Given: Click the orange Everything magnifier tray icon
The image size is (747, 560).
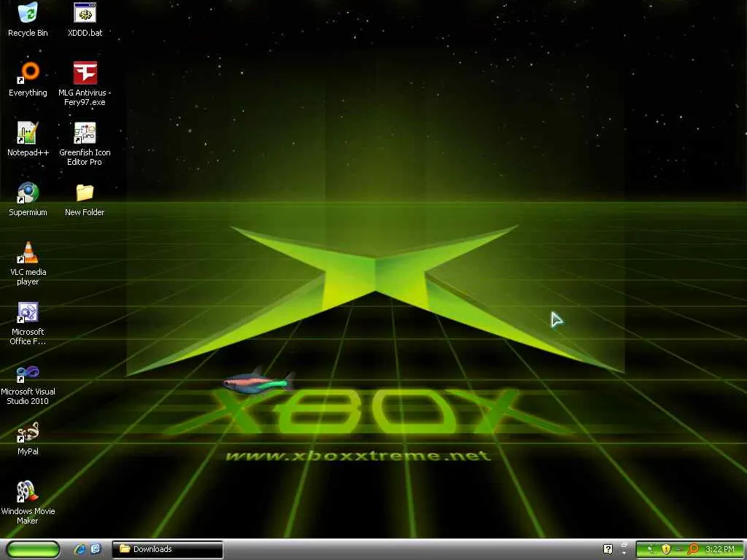Looking at the screenshot, I should [x=693, y=549].
